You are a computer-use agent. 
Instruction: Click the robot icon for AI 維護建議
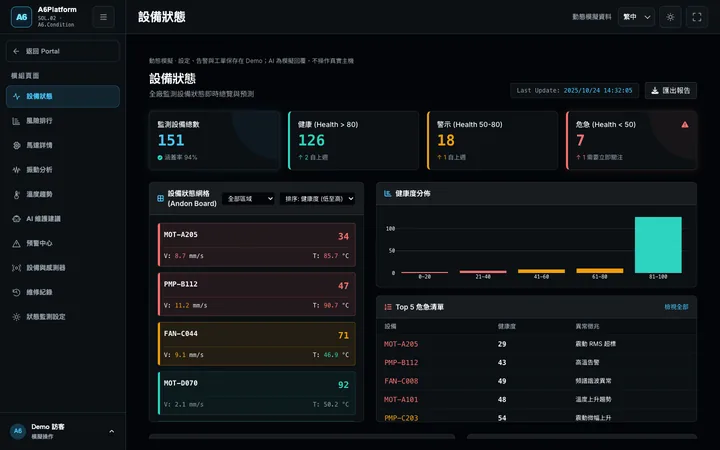click(x=17, y=219)
